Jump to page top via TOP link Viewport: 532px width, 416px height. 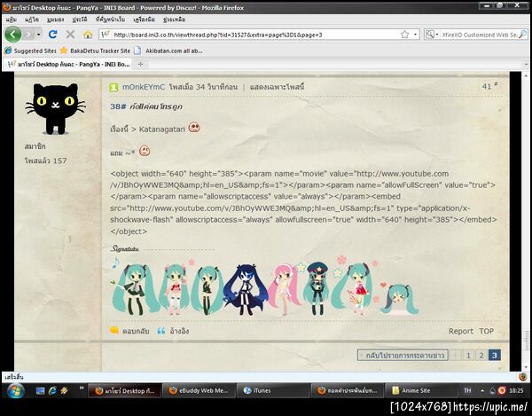tap(486, 331)
